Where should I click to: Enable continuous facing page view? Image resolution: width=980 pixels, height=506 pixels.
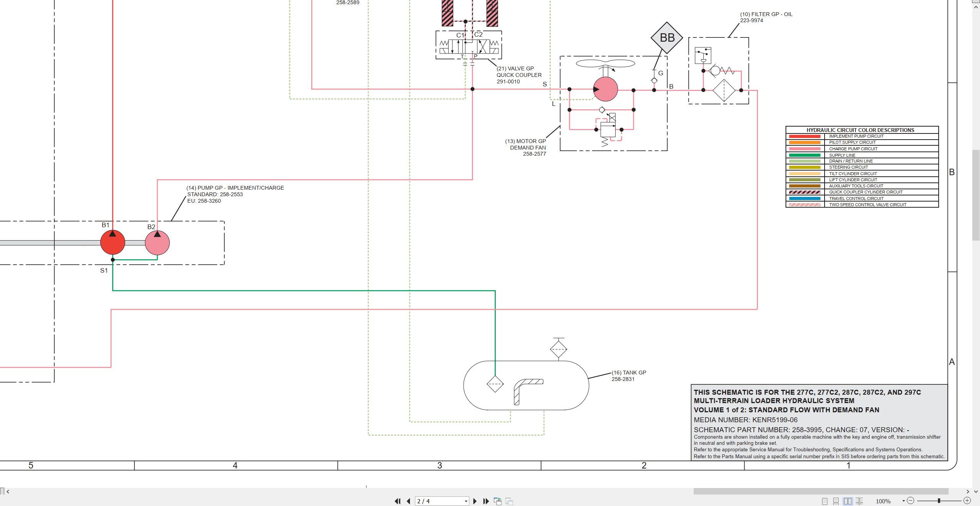tap(859, 501)
